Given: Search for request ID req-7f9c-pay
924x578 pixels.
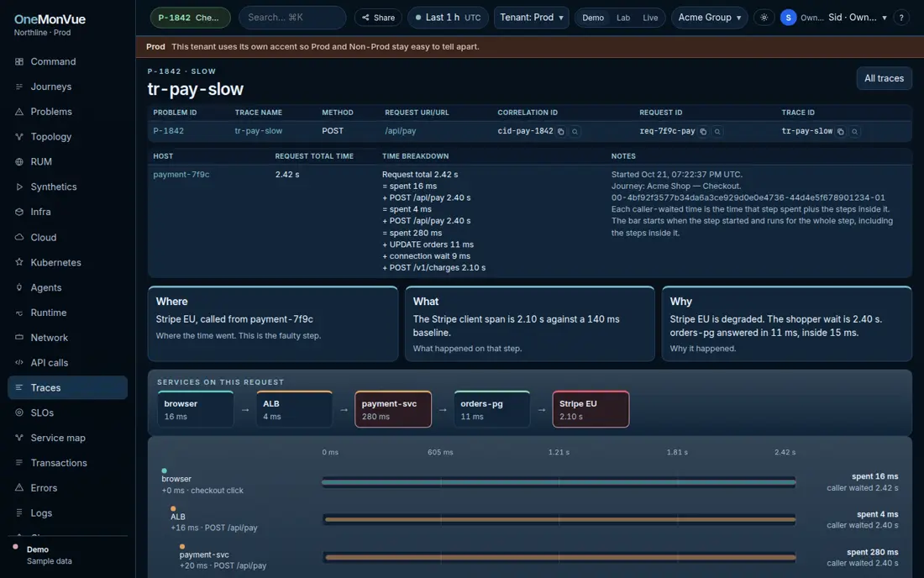Looking at the screenshot, I should coord(717,131).
